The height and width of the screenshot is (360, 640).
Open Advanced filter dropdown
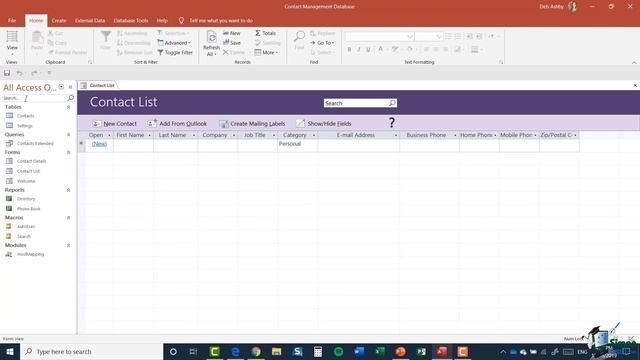(174, 43)
